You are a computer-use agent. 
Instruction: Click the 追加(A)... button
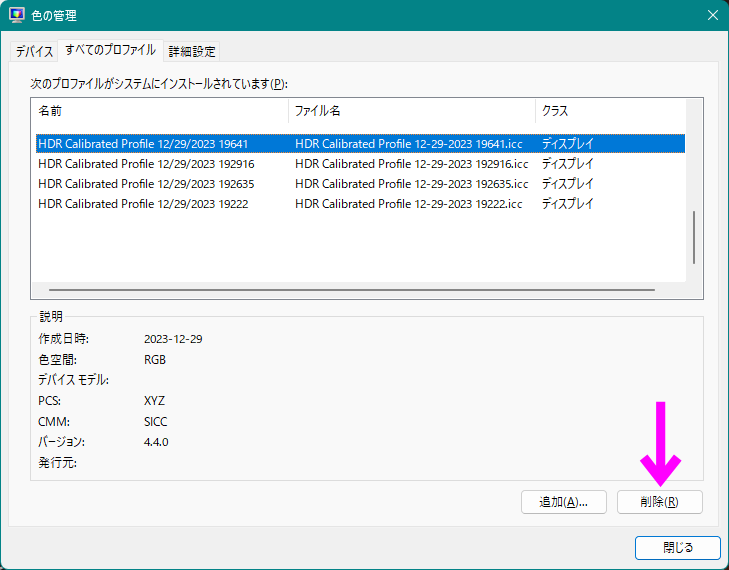(x=563, y=502)
